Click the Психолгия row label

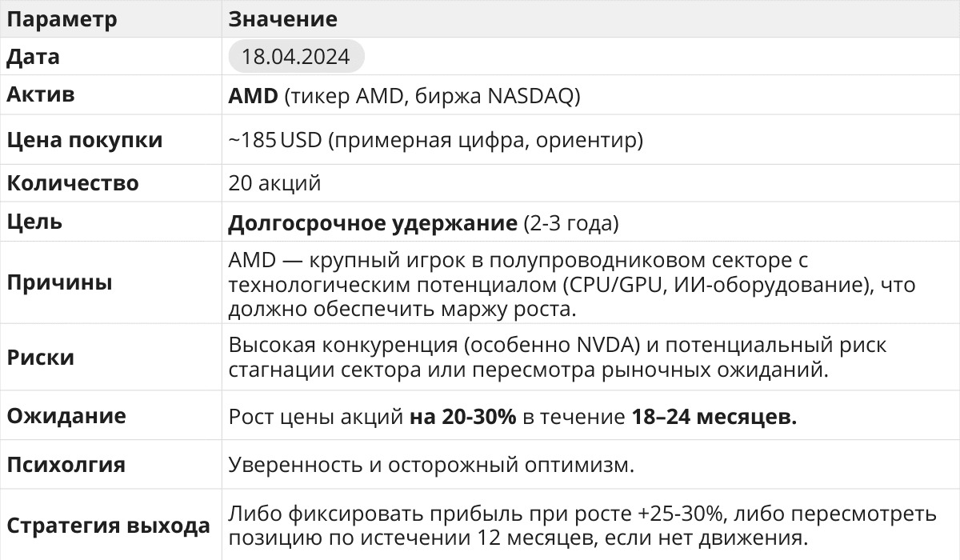pos(66,464)
